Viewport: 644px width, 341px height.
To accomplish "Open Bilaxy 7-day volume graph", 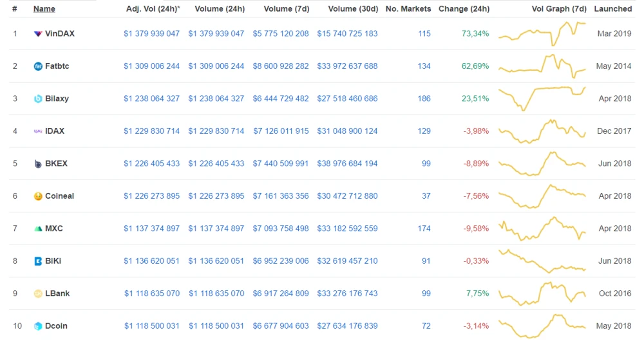I will tap(542, 98).
